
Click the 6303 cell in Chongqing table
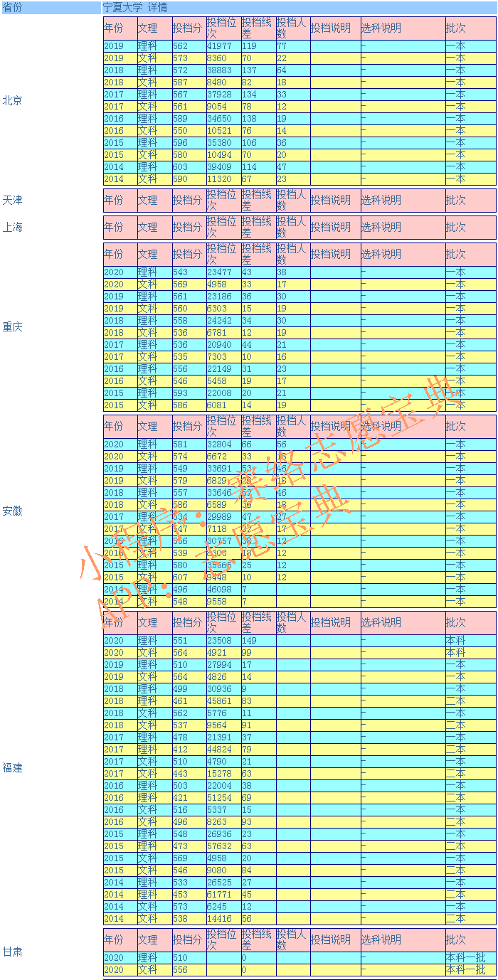[223, 309]
